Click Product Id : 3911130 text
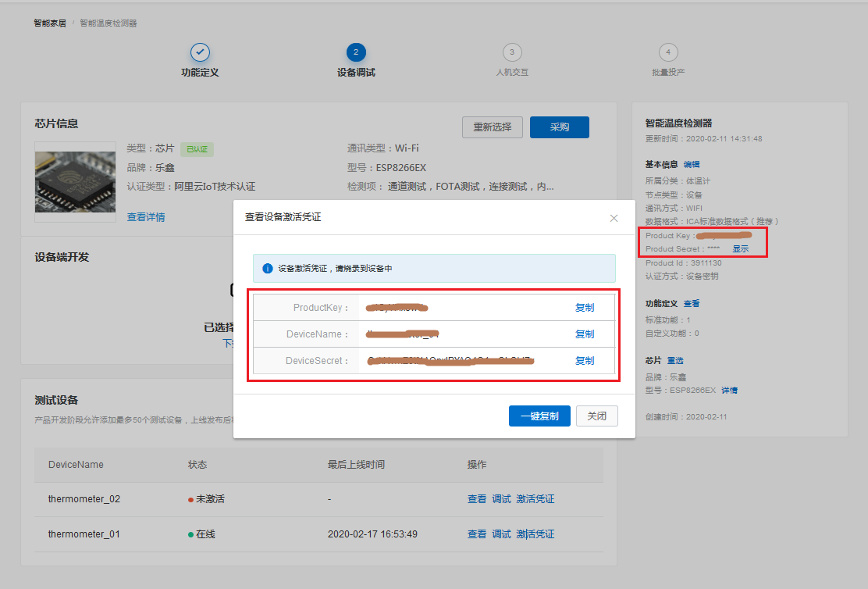 click(683, 263)
